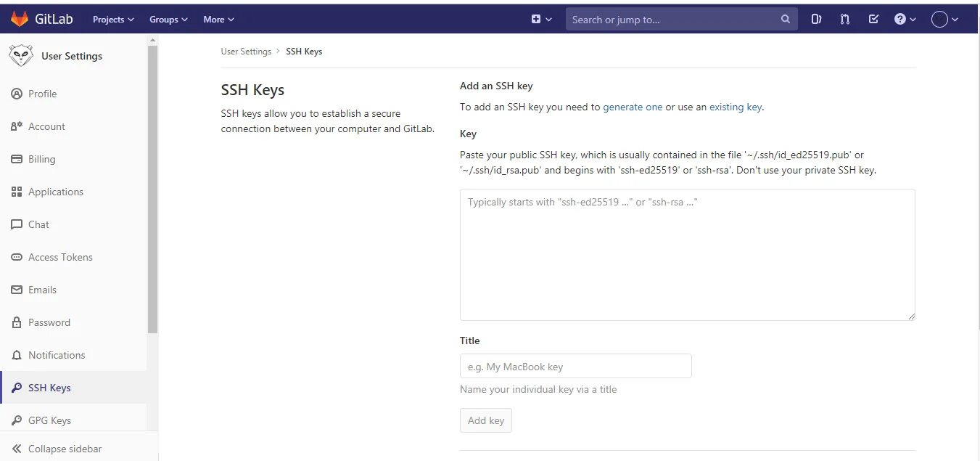Open the Help question mark dropdown

[905, 19]
